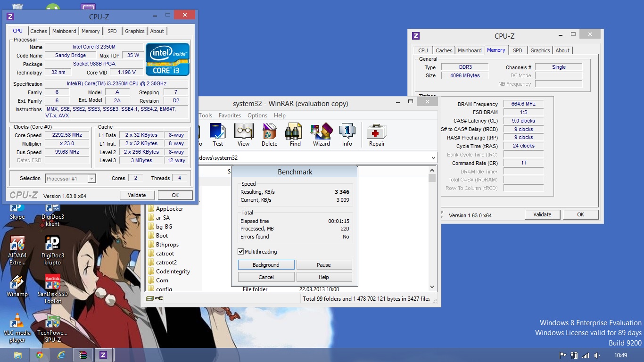Open the SPD tab in left CPU-Z
Viewport: 644px width, 362px height.
point(112,31)
